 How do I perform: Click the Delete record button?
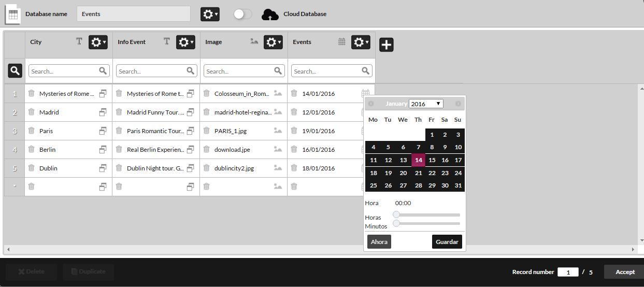31,272
